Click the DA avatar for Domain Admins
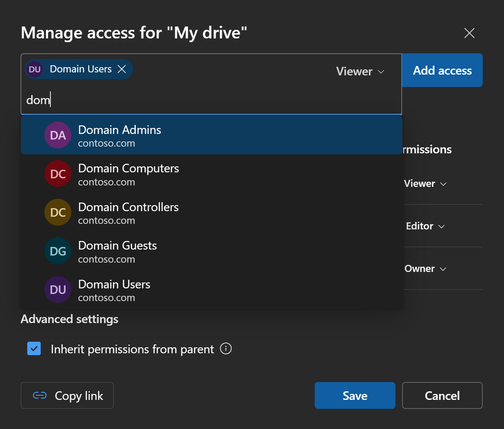The height and width of the screenshot is (429, 504). (58, 135)
